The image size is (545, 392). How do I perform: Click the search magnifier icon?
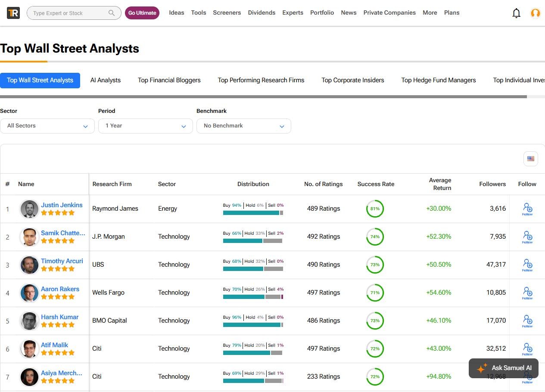(x=112, y=13)
